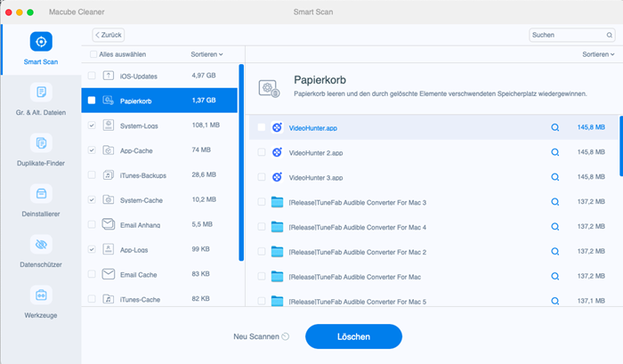Open the Werkzeuge sidebar icon

coord(41,295)
